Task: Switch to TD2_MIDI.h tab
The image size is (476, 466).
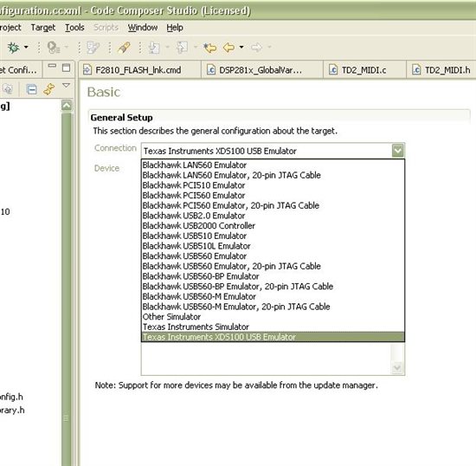Action: coord(441,70)
